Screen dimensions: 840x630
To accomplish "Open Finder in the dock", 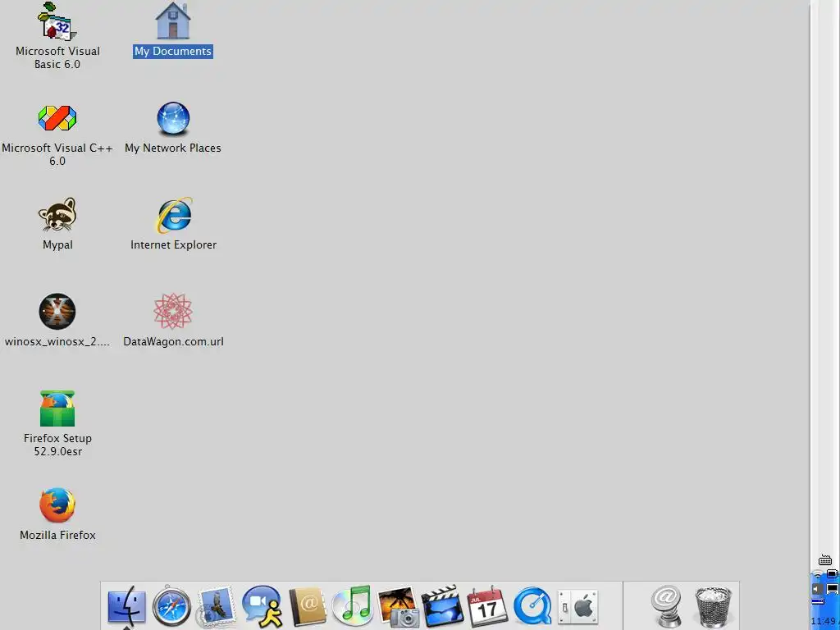I will 126,606.
